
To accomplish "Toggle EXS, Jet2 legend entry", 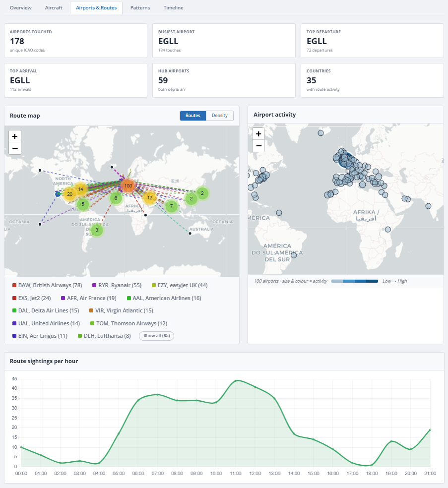I will pos(31,298).
